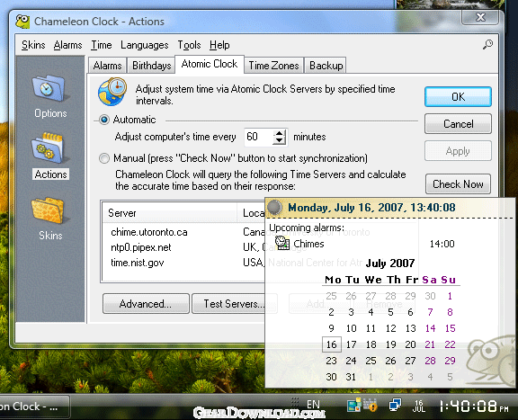Click the 16 JUL date tray icon
The image size is (518, 420).
[x=418, y=406]
